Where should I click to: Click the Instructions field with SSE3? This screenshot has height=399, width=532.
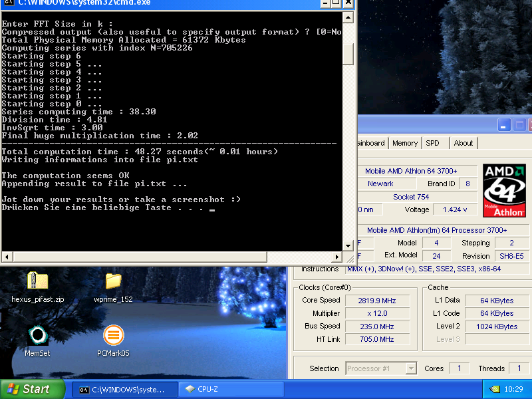tap(437, 269)
